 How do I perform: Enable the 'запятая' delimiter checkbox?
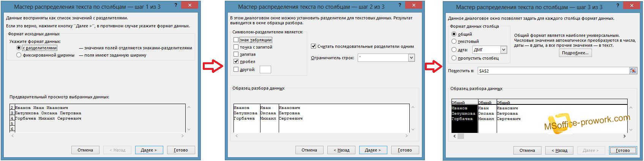point(236,54)
